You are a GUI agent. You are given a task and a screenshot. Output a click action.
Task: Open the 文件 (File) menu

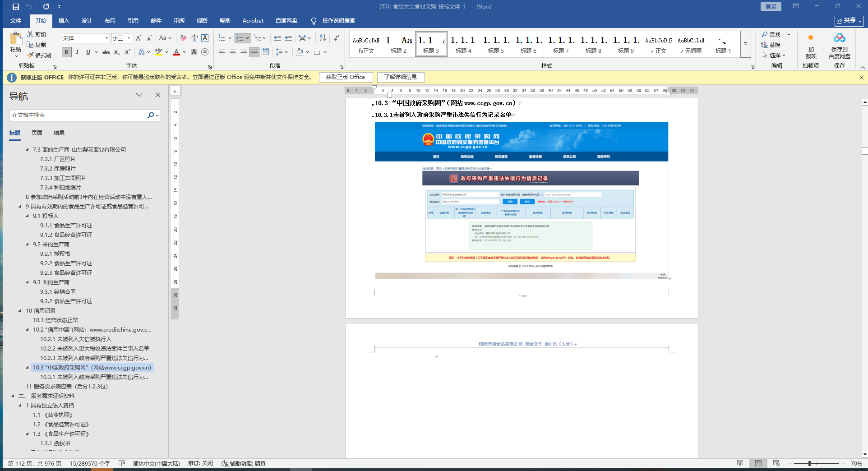coord(16,21)
